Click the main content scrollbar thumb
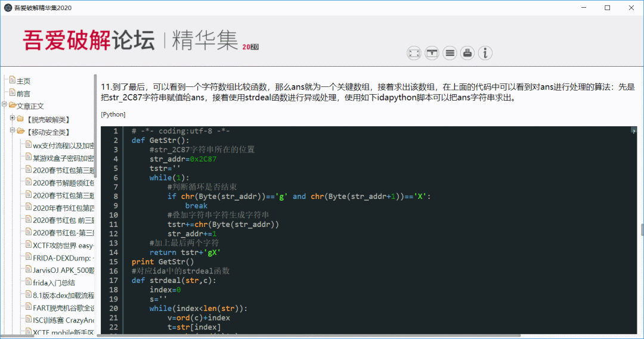Viewport: 644px width, 339px height. coord(642,230)
